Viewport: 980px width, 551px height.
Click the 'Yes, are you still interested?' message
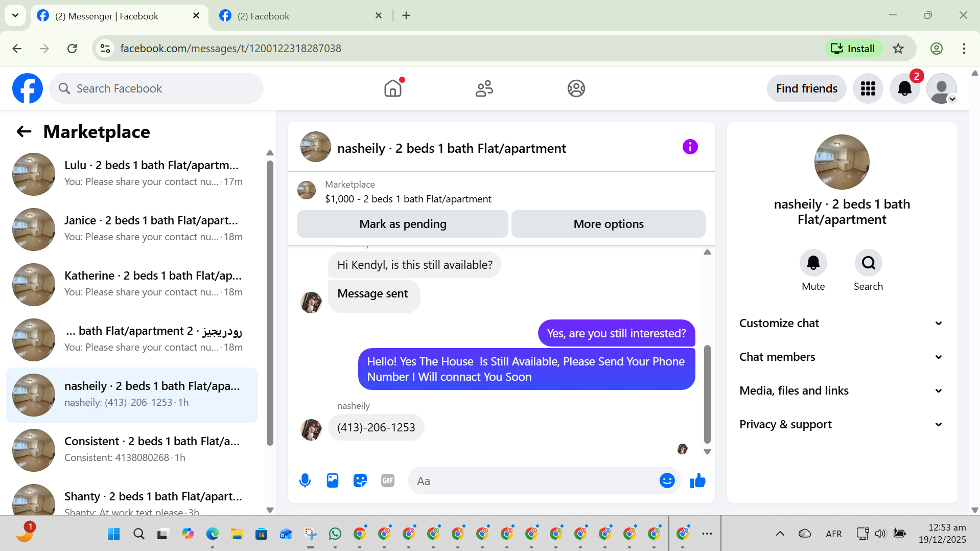pos(616,333)
